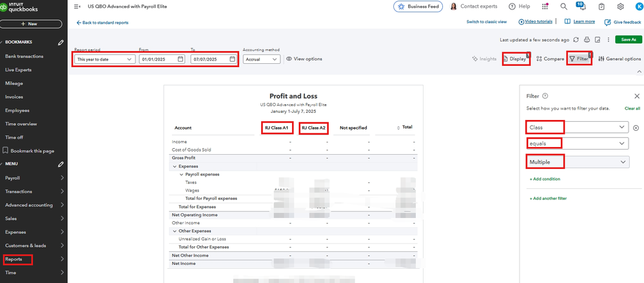
Task: Open the apps grid icon
Action: (545, 6)
